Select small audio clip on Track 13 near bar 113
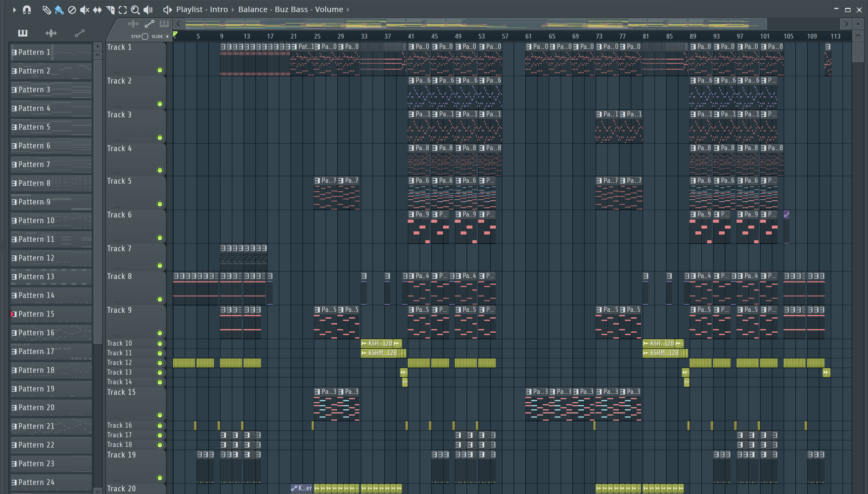 click(x=826, y=372)
